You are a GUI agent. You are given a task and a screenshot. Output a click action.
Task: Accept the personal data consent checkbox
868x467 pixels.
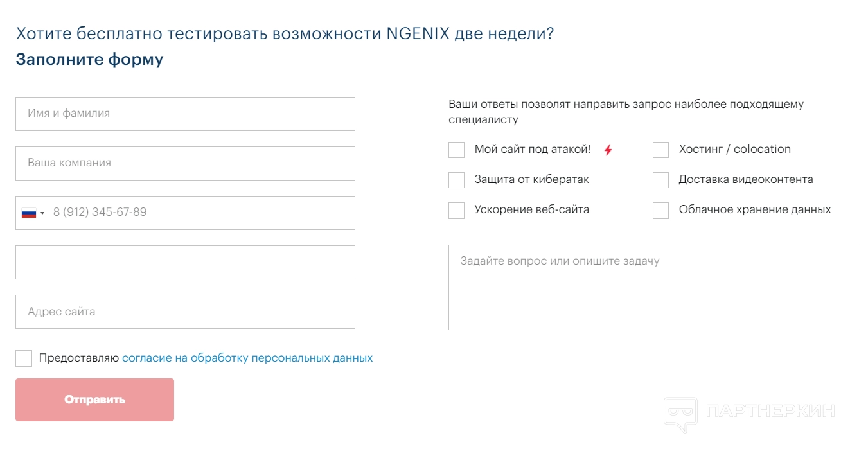(24, 358)
